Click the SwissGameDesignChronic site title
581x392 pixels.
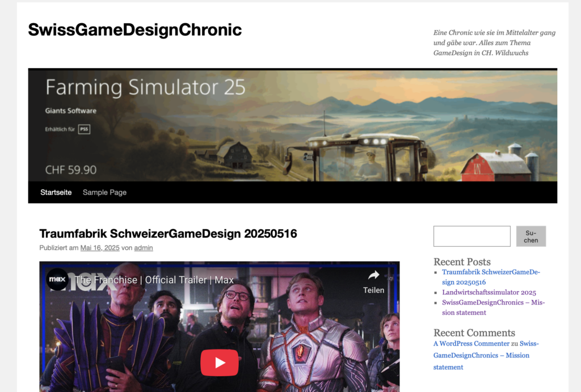(x=135, y=29)
